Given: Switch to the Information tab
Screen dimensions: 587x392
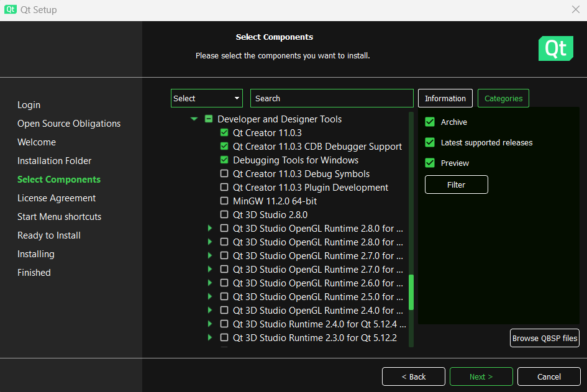Looking at the screenshot, I should coord(445,98).
